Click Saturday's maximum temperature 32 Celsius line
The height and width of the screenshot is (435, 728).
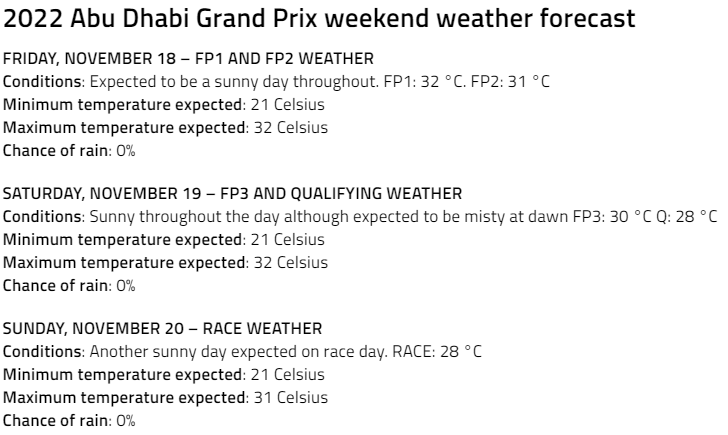(165, 263)
